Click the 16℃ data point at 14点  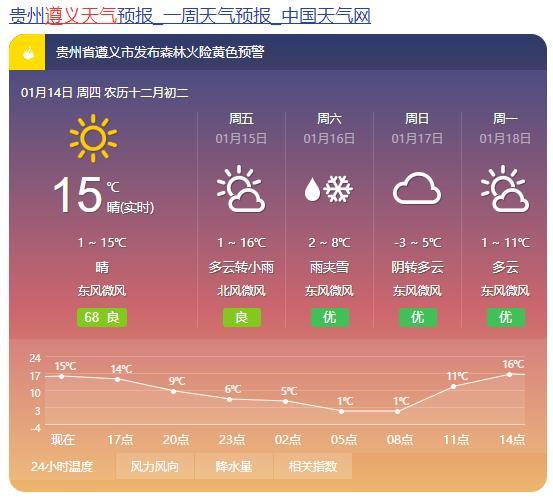coord(509,374)
